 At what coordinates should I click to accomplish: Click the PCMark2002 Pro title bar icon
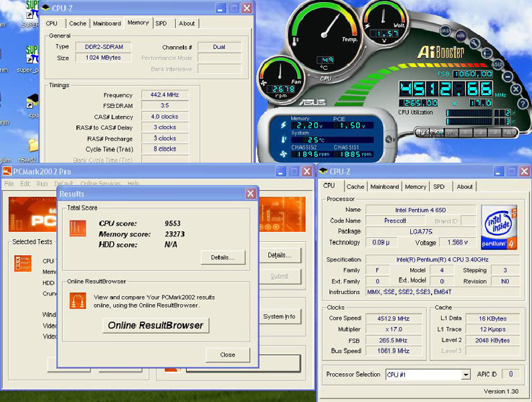(7, 172)
